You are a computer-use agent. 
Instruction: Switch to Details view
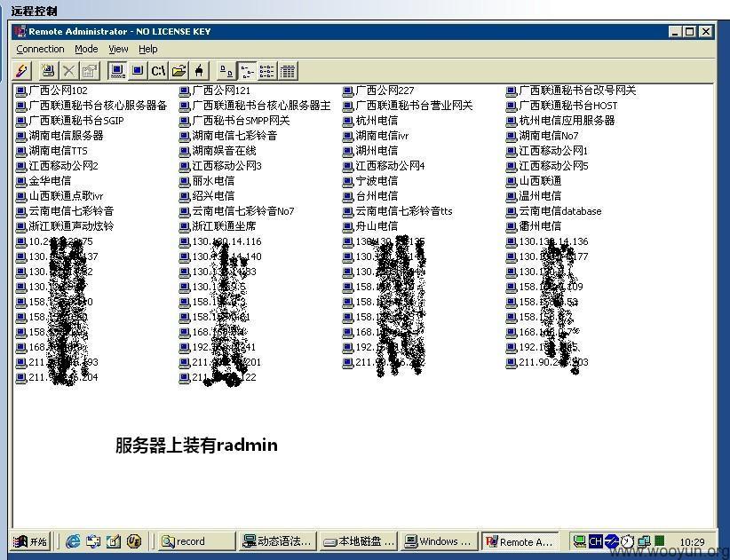click(289, 71)
